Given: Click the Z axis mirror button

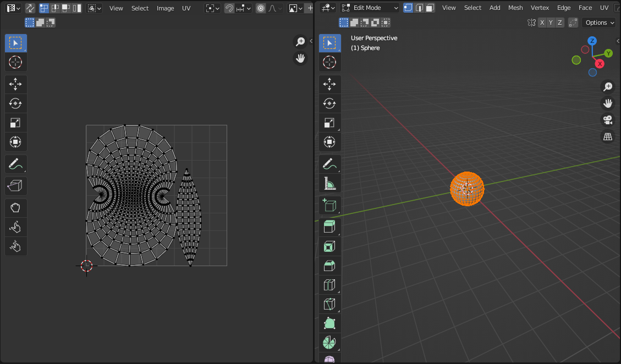Looking at the screenshot, I should (x=560, y=23).
